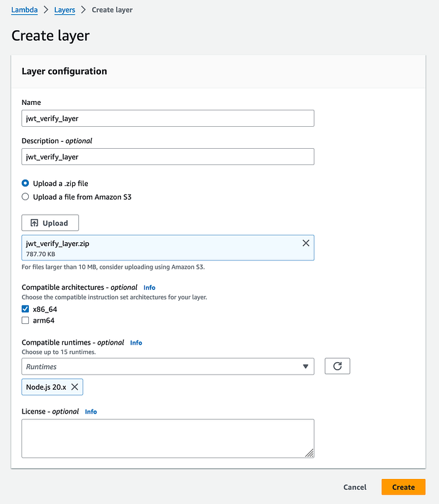Enable the arm64 architecture checkbox

[x=26, y=321]
